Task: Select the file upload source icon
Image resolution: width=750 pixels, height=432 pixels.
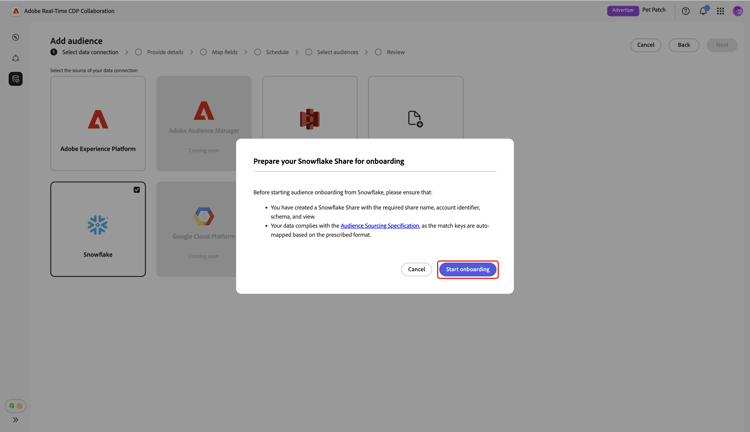Action: [415, 119]
